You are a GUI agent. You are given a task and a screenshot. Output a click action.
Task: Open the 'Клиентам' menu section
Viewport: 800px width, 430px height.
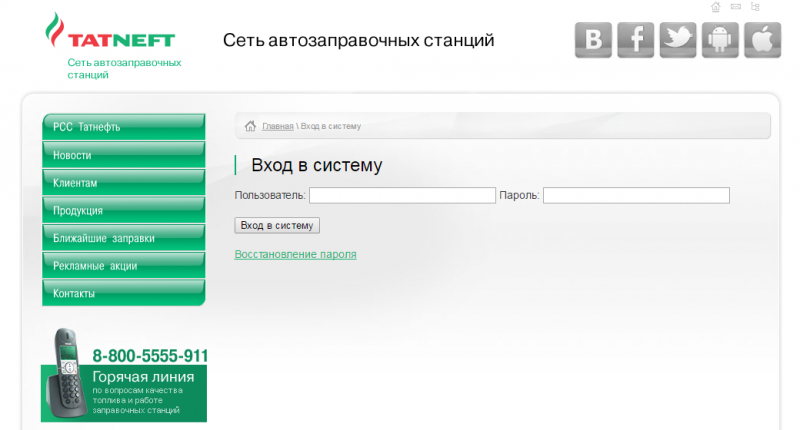point(122,183)
